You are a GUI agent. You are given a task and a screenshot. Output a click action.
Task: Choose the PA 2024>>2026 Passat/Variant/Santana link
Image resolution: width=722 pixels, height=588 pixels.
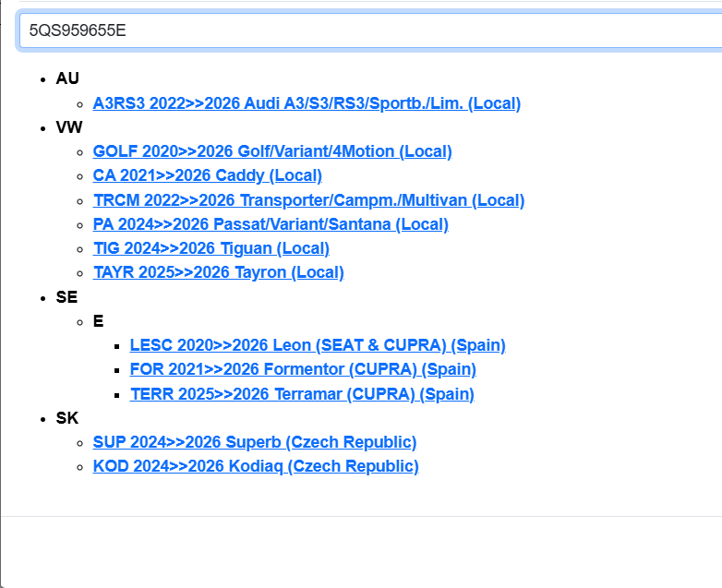tap(271, 224)
